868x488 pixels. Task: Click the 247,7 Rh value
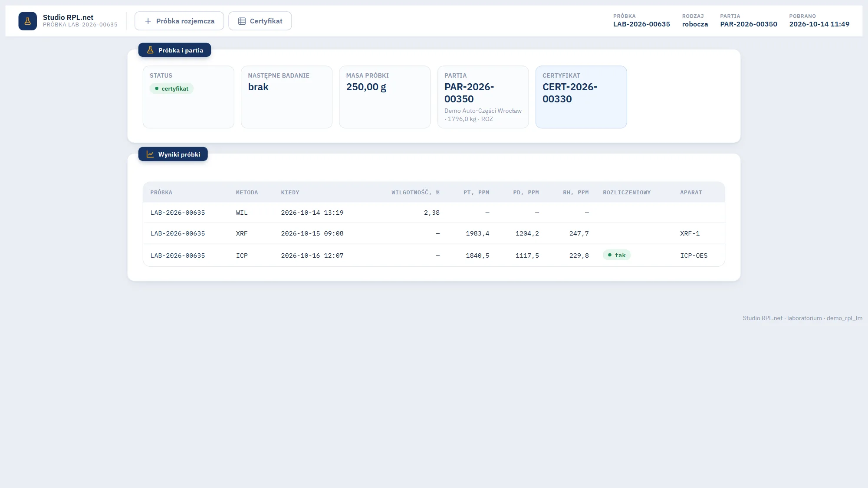(x=579, y=233)
